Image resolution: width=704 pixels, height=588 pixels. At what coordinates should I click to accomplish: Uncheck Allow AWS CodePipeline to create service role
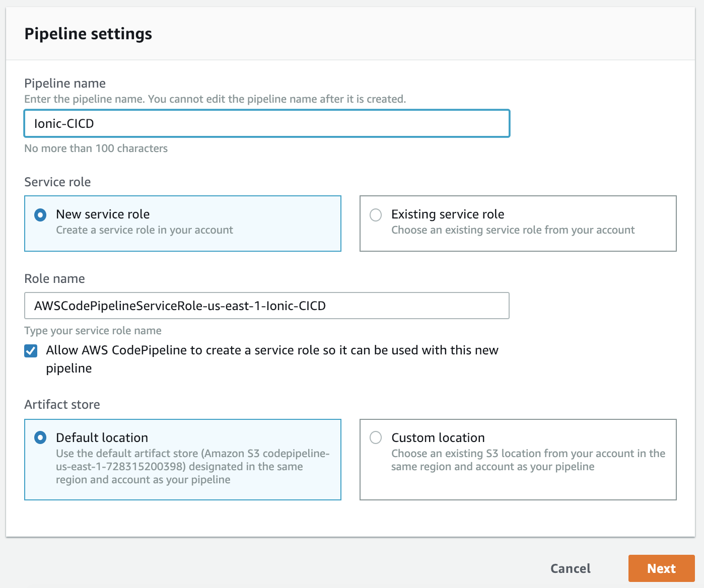pyautogui.click(x=31, y=351)
